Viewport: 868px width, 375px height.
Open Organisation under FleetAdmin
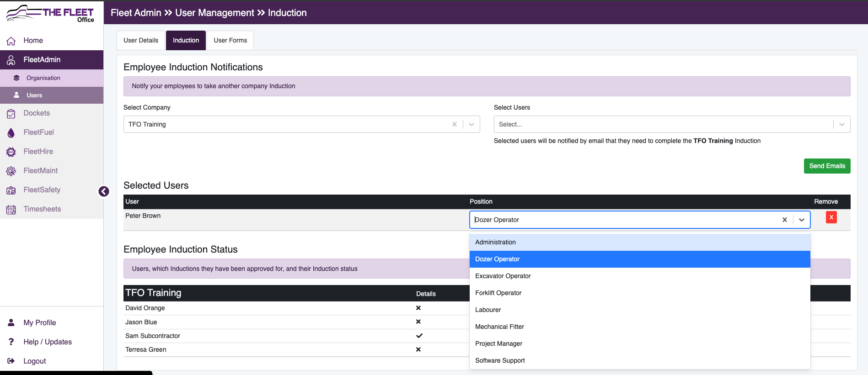(x=52, y=78)
